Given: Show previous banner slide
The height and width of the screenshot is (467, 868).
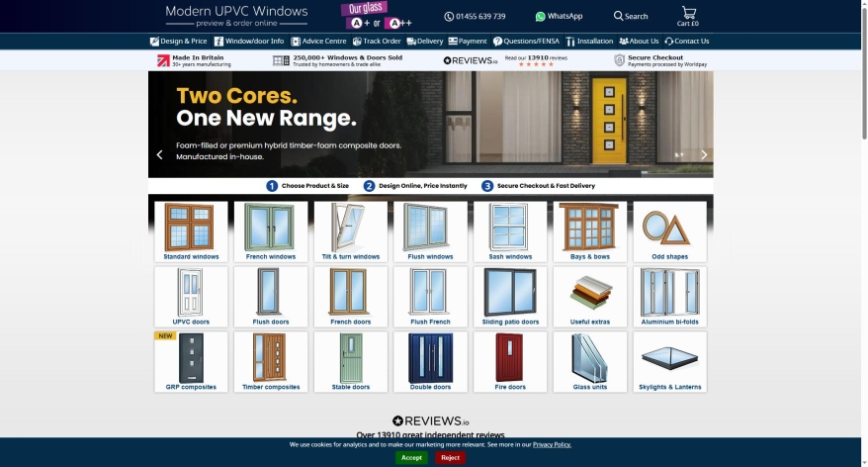Looking at the screenshot, I should (159, 155).
